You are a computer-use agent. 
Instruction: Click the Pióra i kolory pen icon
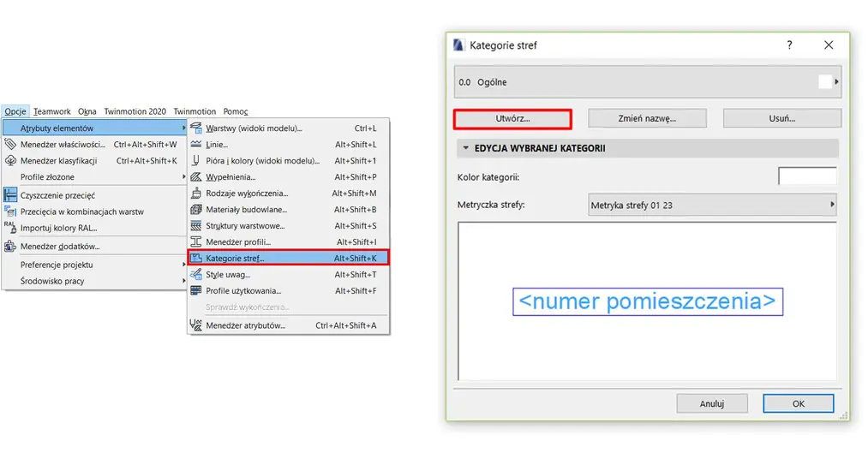pos(196,160)
